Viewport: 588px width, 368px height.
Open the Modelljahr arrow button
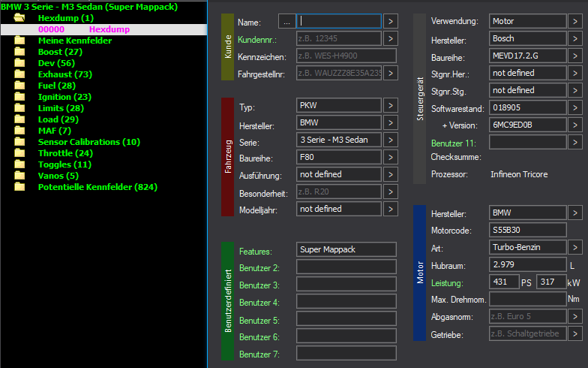(x=390, y=209)
